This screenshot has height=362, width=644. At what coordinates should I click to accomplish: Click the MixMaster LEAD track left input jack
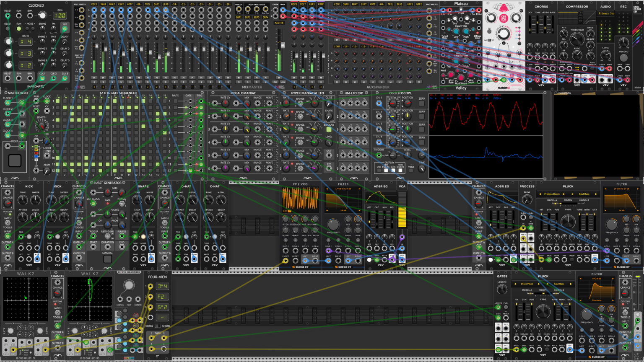point(166,10)
